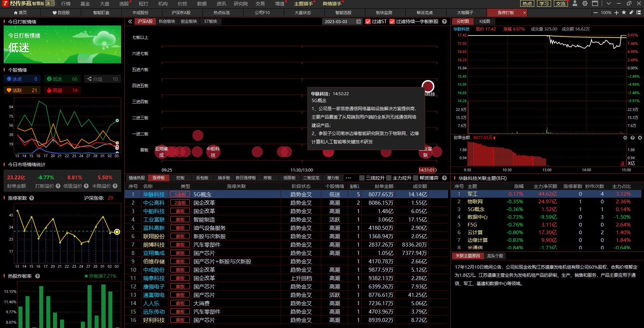Open the 涨停家数 help icon
This screenshot has width=644, height=328.
(x=32, y=198)
